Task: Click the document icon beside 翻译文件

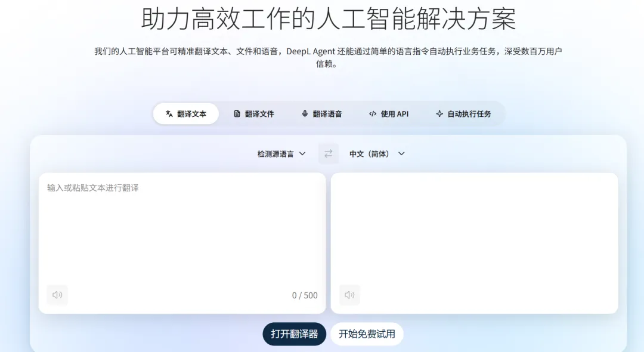Action: point(237,114)
